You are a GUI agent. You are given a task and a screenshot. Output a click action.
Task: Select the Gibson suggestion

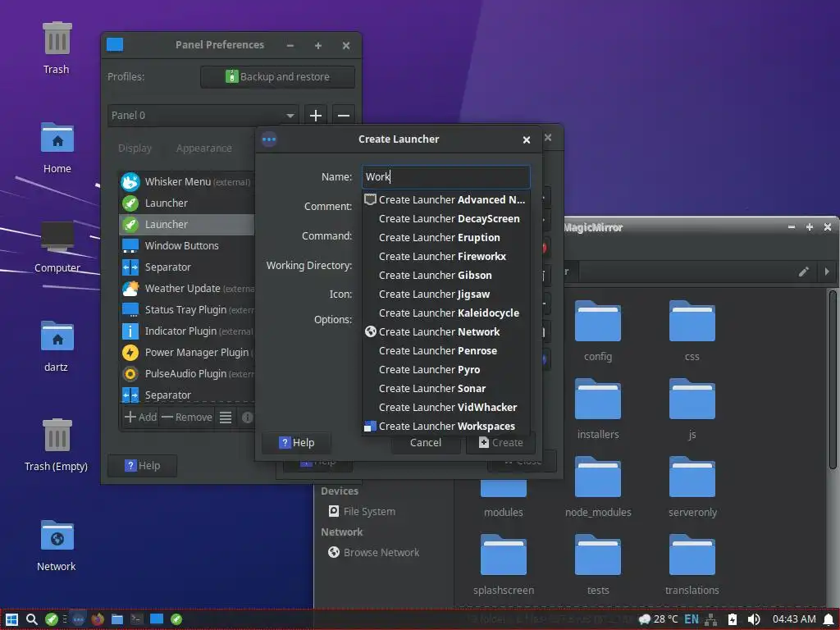[x=445, y=276]
